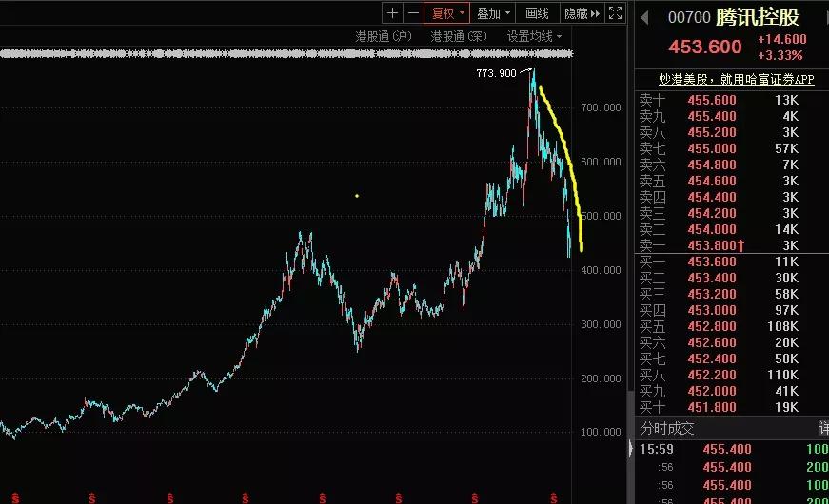Viewport: 829px width, 504px height.
Task: Click the 15:59 trade time entry
Action: tap(657, 449)
